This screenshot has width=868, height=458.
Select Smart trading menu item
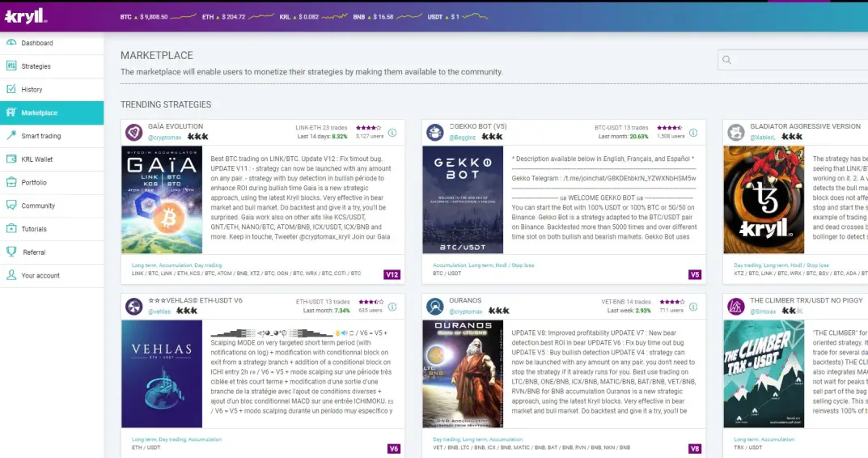click(52, 136)
